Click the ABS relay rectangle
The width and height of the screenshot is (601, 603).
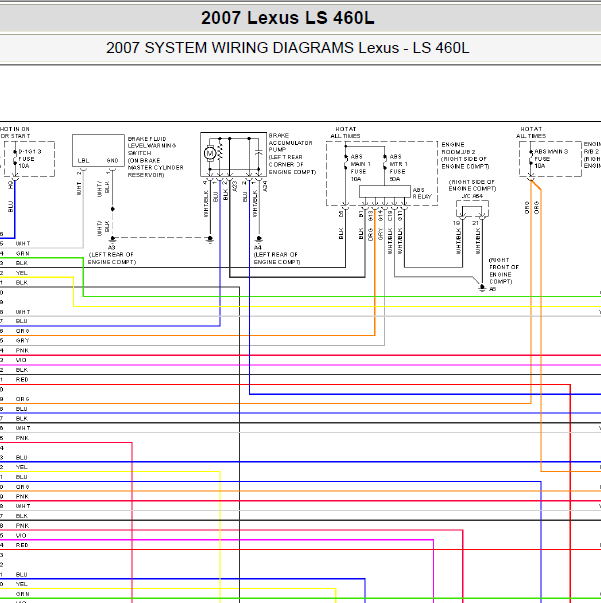pyautogui.click(x=385, y=192)
